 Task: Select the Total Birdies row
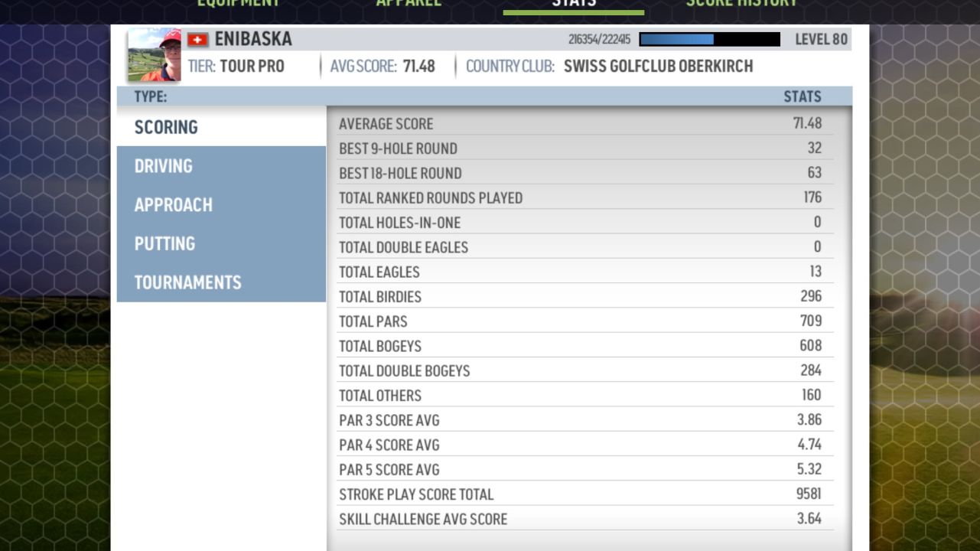[x=585, y=296]
